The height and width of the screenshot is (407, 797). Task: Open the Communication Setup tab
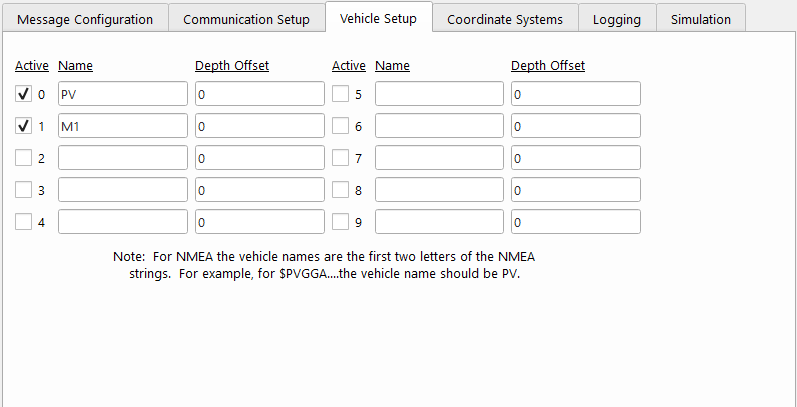click(x=246, y=19)
